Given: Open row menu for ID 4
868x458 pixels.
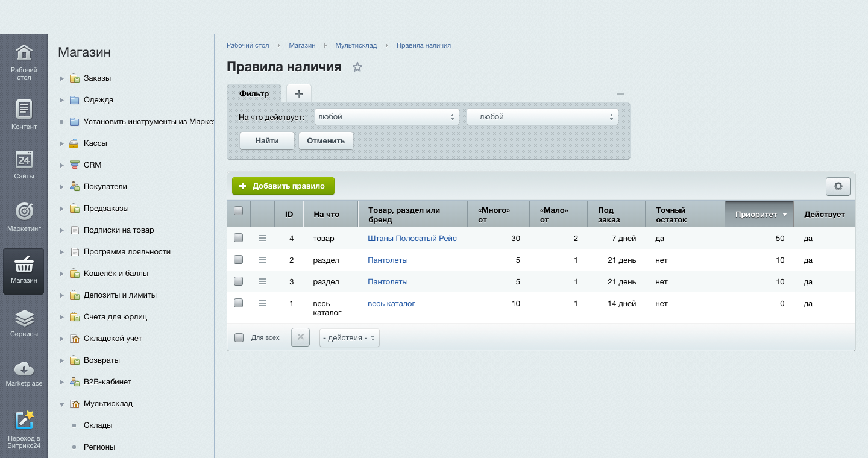Looking at the screenshot, I should coord(262,239).
